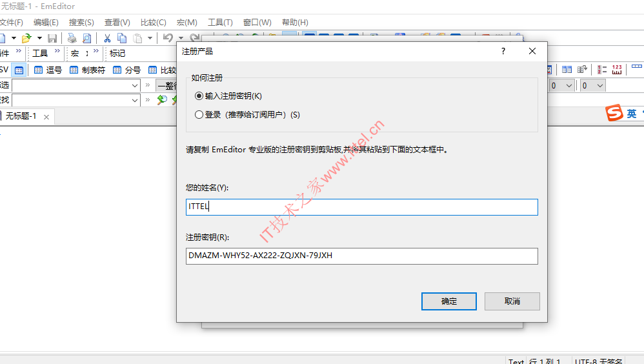Viewport: 644px width, 364px height.
Task: Click the find-next magnifier icon
Action: click(162, 100)
